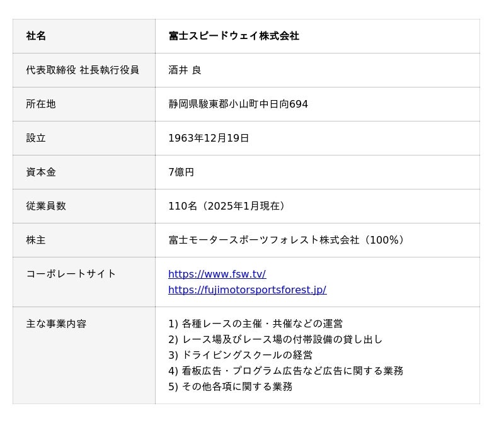Click the 資本金 label cell
Image resolution: width=504 pixels, height=423 pixels.
pyautogui.click(x=41, y=172)
